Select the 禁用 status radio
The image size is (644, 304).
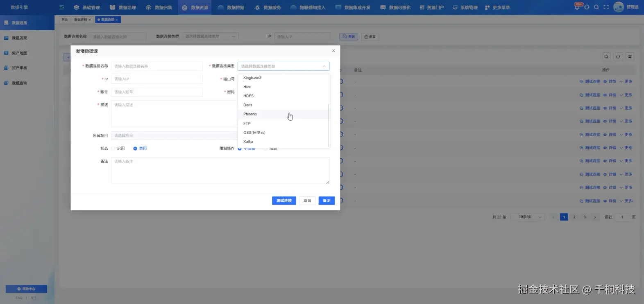[140, 149]
